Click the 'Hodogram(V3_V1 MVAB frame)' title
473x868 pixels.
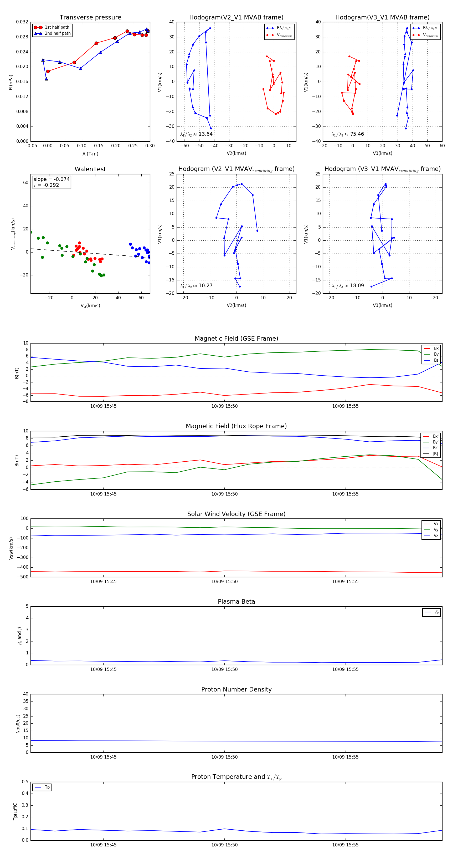(x=382, y=18)
